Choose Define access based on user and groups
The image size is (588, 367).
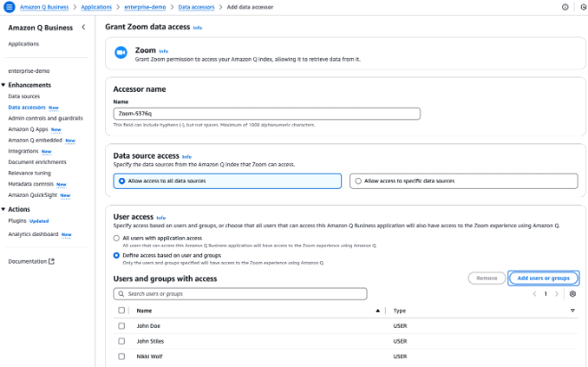coord(116,256)
